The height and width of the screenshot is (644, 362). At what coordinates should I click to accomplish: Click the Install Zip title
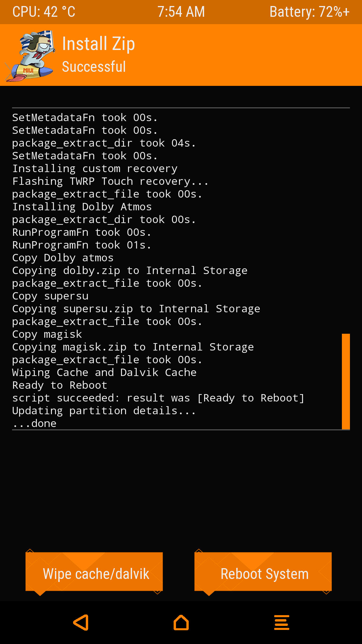pos(99,44)
